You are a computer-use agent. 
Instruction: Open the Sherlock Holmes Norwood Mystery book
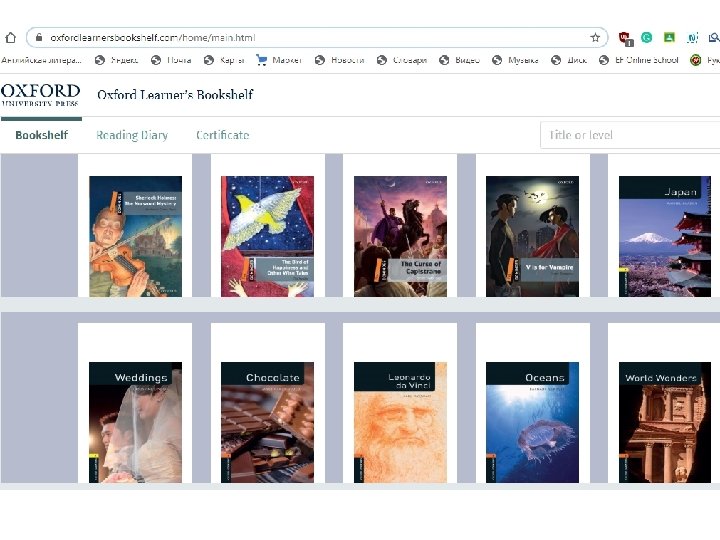tap(135, 236)
